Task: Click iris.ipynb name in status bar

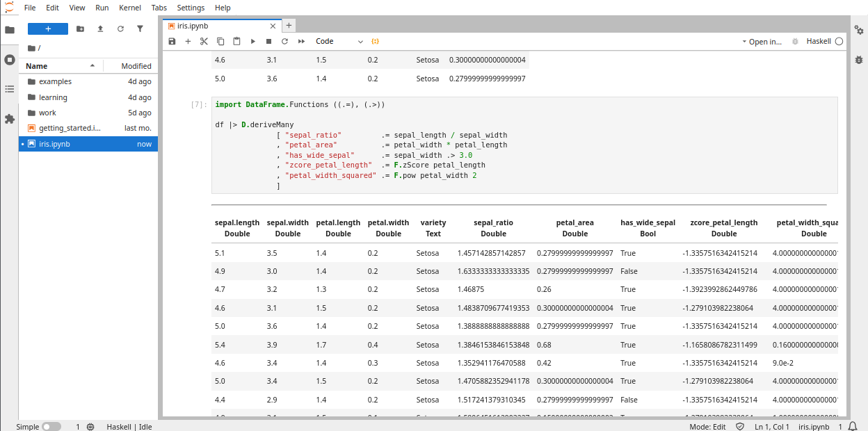Action: pyautogui.click(x=814, y=427)
